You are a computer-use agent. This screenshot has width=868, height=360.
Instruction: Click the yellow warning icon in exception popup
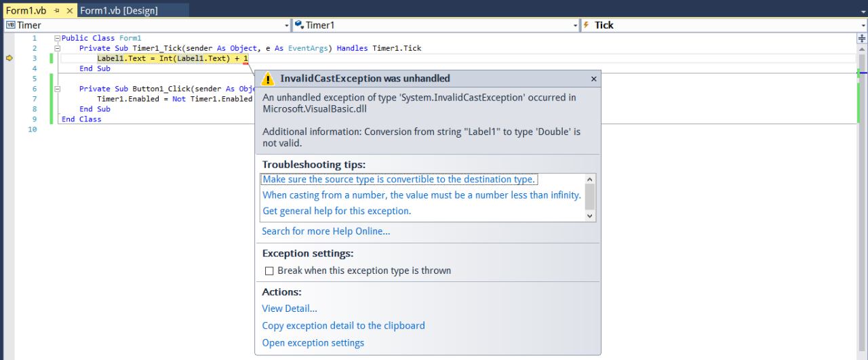[269, 79]
